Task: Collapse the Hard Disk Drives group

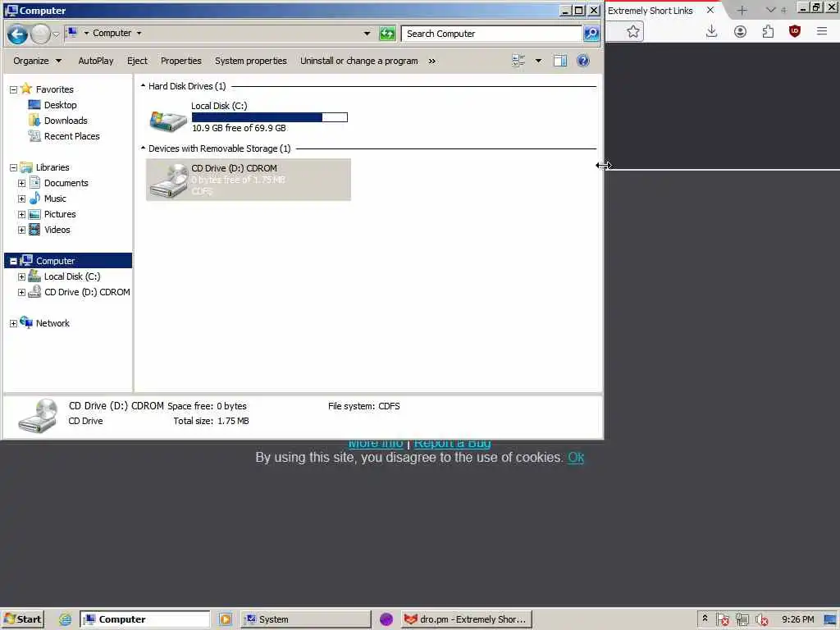Action: (143, 85)
